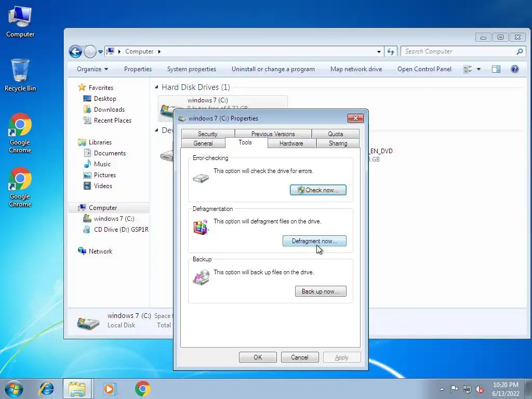Switch to the General tab
This screenshot has width=532, height=399.
203,143
